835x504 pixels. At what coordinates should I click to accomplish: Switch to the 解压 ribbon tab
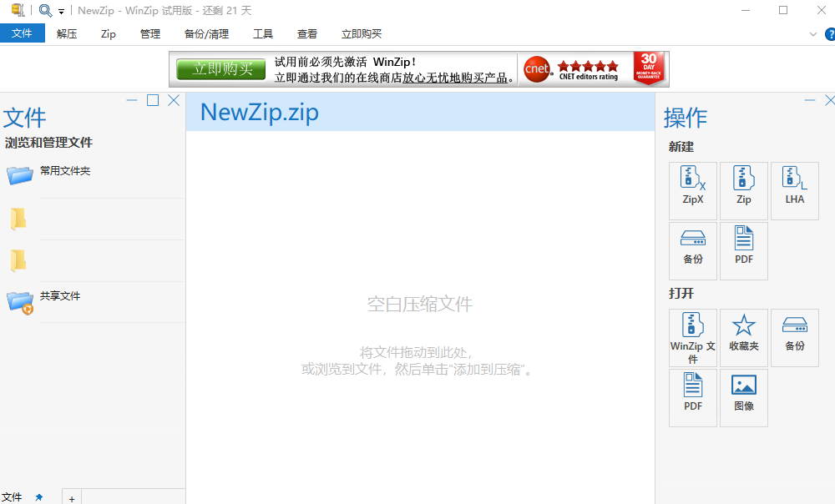(x=67, y=33)
